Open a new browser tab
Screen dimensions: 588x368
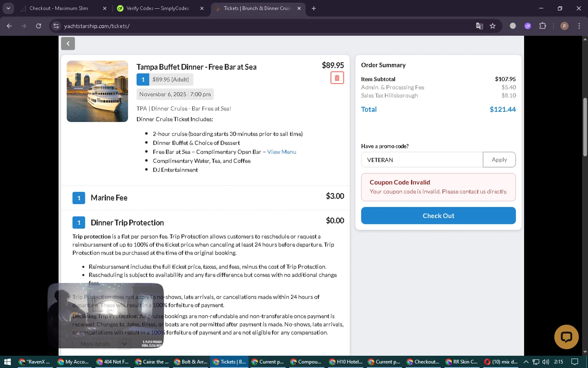(x=314, y=8)
